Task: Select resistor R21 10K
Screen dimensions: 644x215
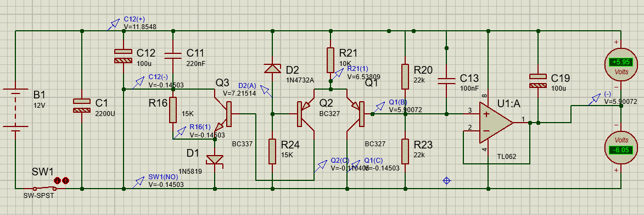Action: pyautogui.click(x=330, y=60)
